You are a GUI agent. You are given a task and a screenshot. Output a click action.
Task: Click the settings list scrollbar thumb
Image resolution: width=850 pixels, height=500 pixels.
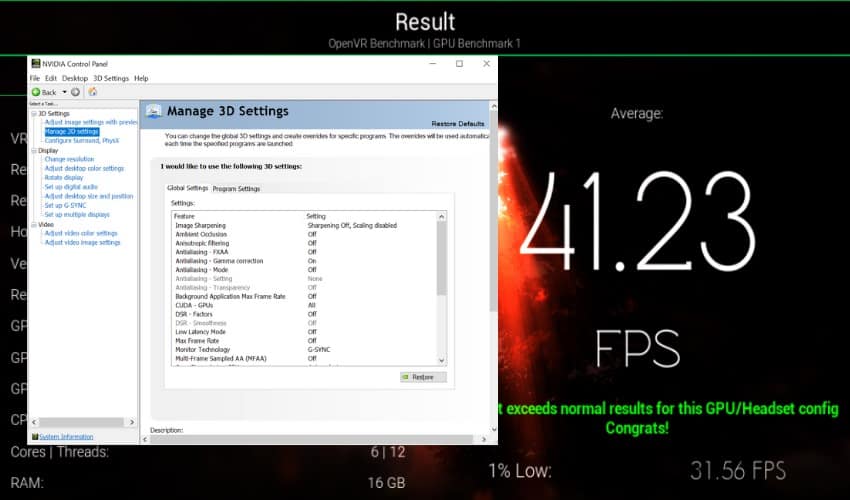442,258
